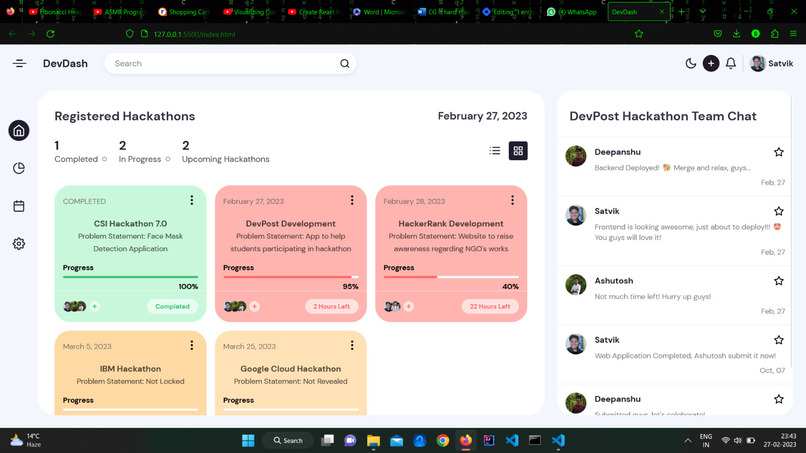Click the 2 Hours Left badge
Image resolution: width=806 pixels, height=453 pixels.
point(332,306)
